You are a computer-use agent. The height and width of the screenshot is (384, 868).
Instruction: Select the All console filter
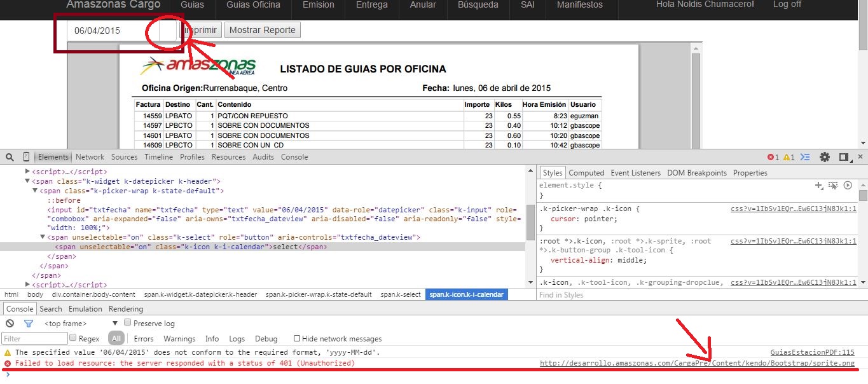point(115,339)
